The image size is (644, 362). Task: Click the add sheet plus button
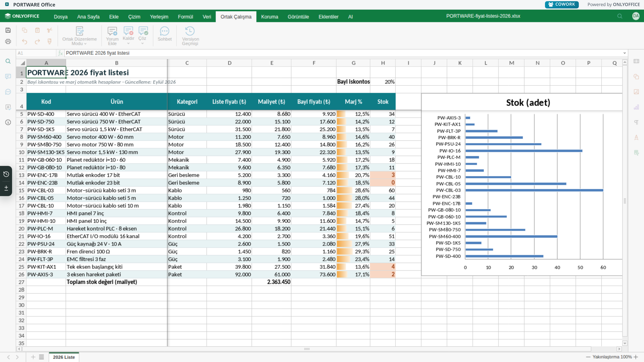33,357
